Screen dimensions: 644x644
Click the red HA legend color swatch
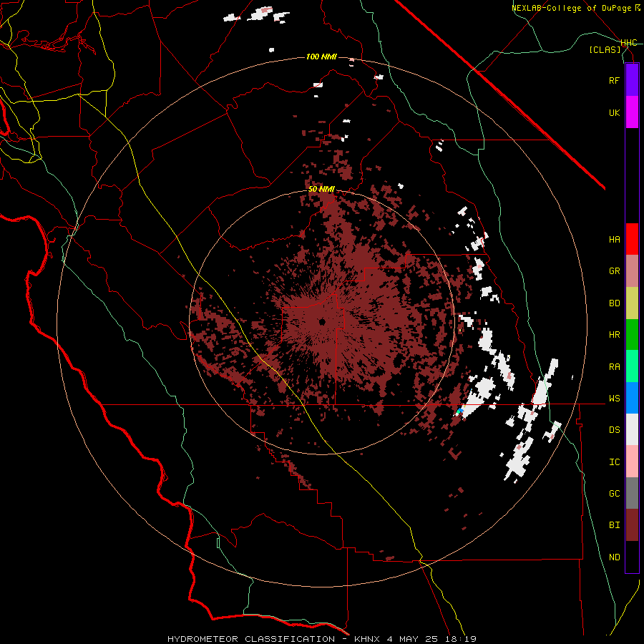click(632, 239)
